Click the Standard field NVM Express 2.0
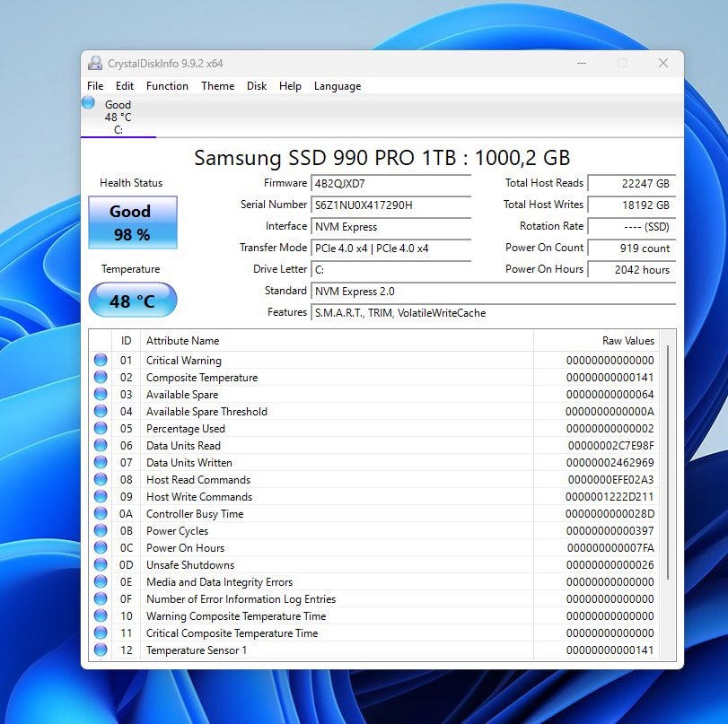 (493, 291)
